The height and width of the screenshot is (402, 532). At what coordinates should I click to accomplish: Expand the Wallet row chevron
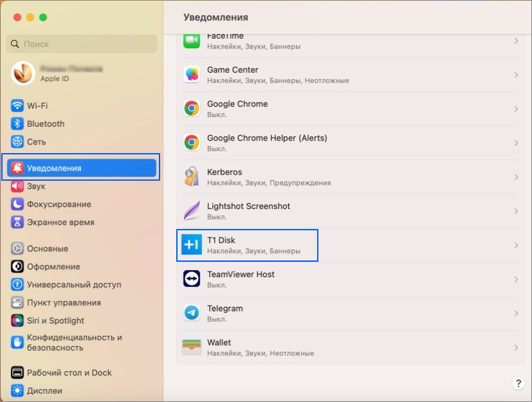(516, 347)
